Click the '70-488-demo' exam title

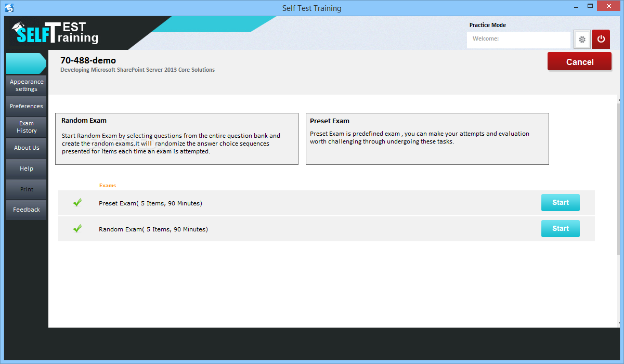88,60
